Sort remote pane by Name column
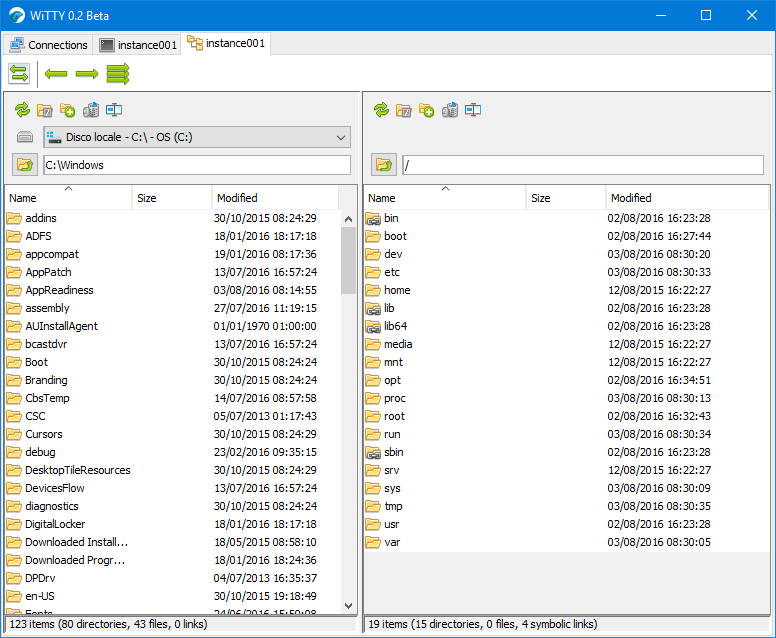The width and height of the screenshot is (776, 638). [445, 198]
